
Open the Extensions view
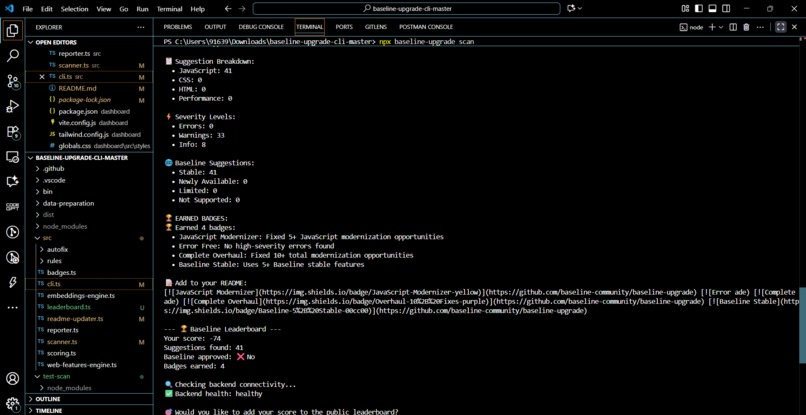click(x=12, y=132)
